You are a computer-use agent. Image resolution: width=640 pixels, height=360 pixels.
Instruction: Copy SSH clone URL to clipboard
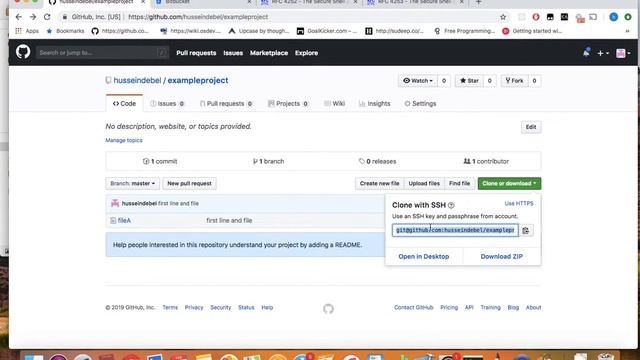point(526,231)
